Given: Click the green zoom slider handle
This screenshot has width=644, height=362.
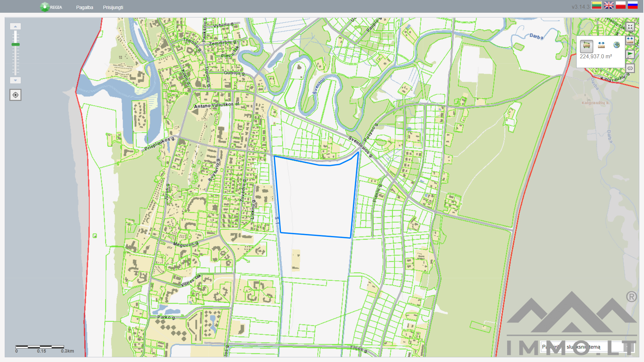Looking at the screenshot, I should click(x=15, y=44).
